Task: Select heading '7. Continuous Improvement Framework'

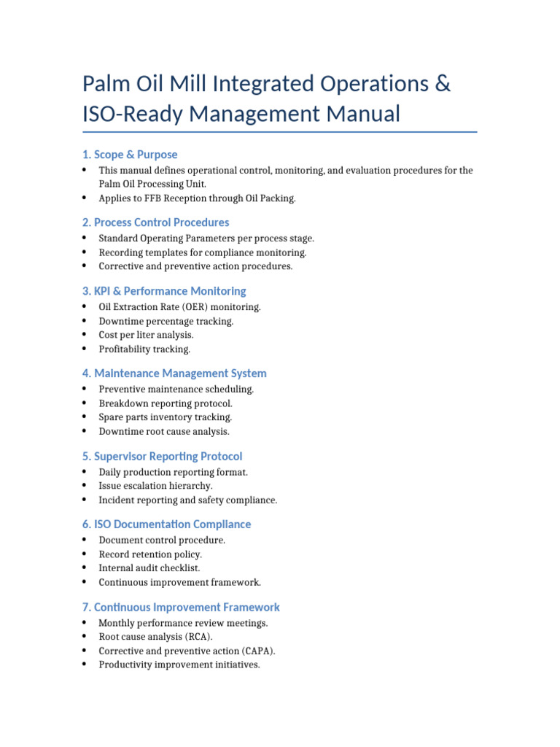Action: click(181, 608)
